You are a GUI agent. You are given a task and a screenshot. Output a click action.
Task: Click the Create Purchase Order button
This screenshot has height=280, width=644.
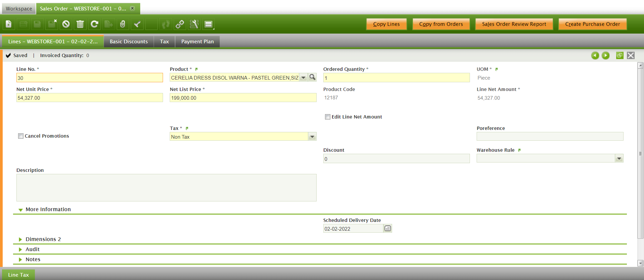click(x=592, y=24)
